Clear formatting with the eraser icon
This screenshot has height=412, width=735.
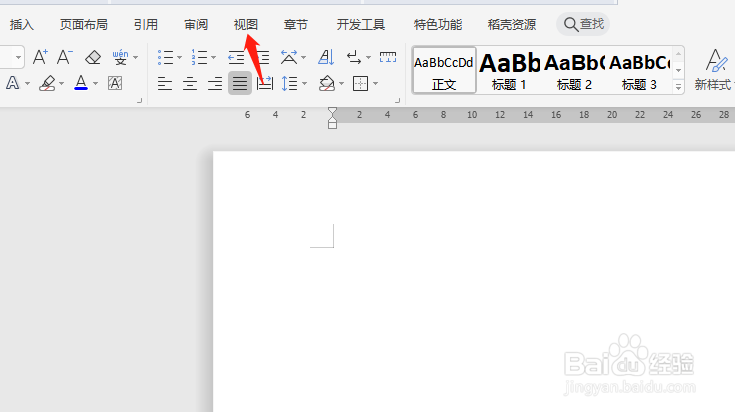(x=93, y=57)
